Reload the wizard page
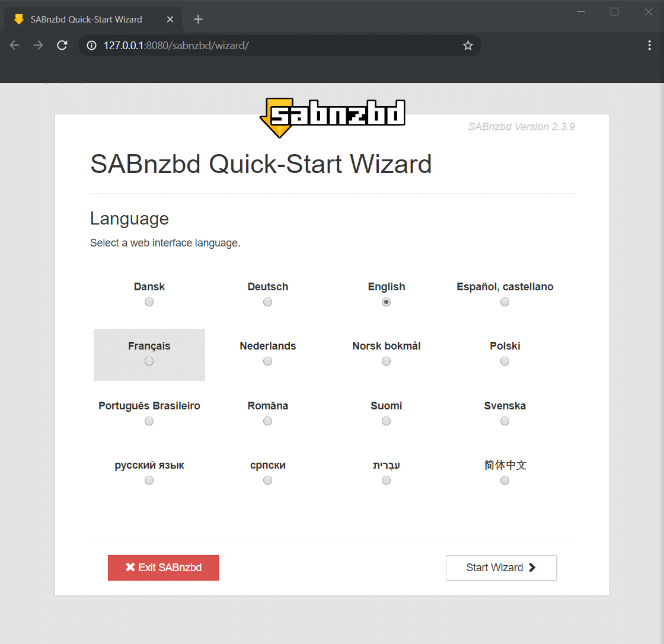664x644 pixels. pos(62,45)
